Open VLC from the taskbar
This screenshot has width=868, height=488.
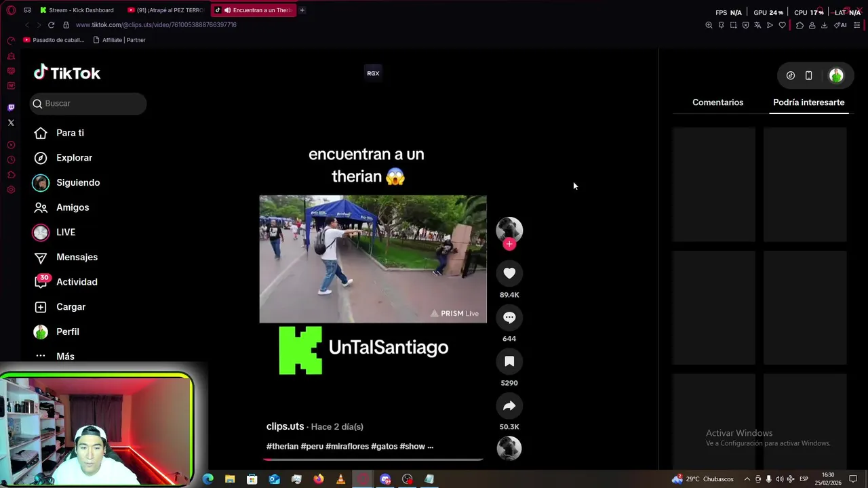click(x=340, y=479)
